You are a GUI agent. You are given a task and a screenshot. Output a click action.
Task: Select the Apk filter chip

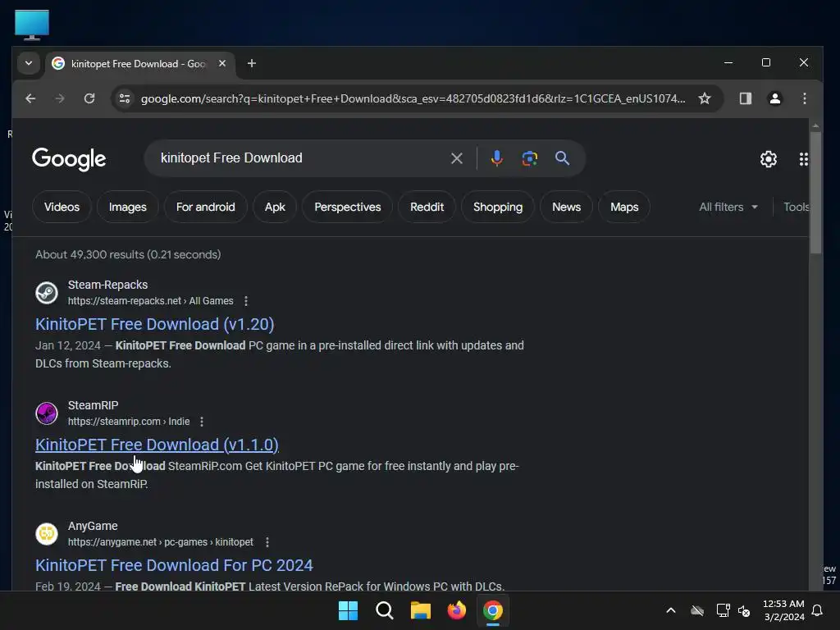(x=275, y=207)
